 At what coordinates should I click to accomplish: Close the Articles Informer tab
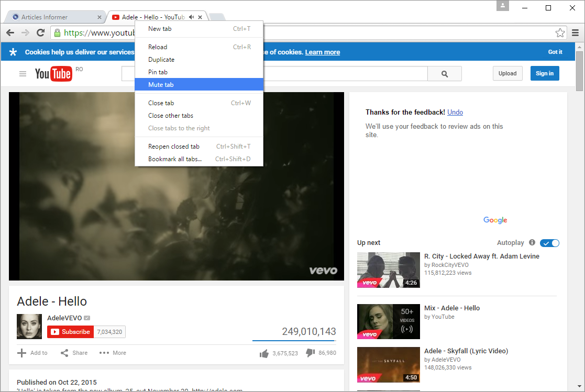[x=99, y=17]
